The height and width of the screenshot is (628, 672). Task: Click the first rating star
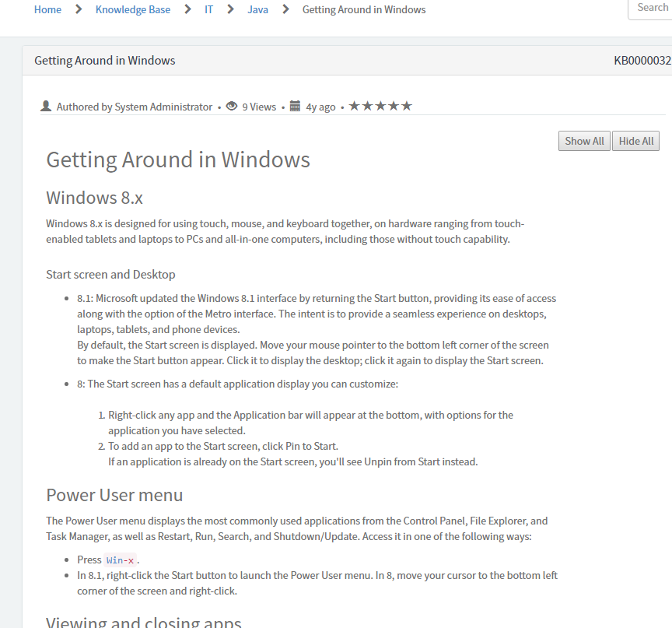pos(354,106)
